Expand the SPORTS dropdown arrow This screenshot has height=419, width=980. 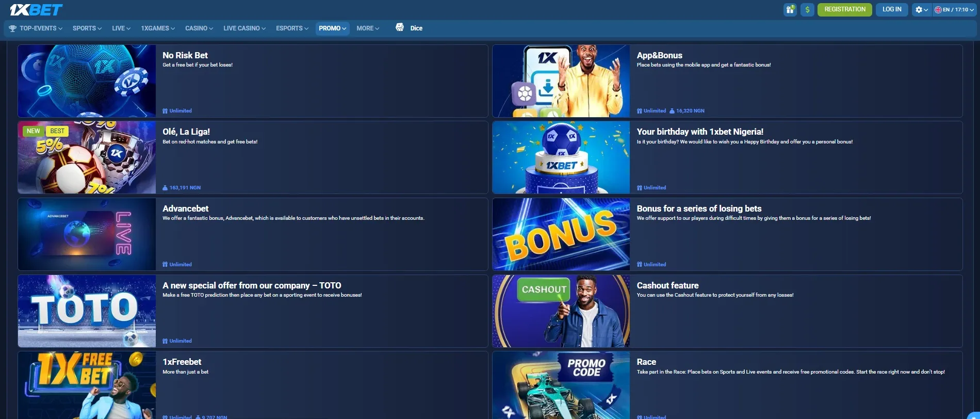[x=100, y=29]
